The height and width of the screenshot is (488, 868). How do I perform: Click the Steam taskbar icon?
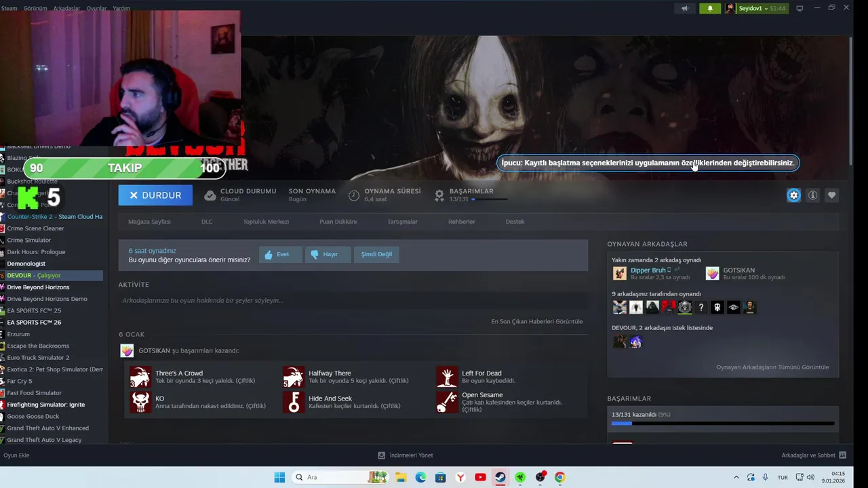point(500,477)
